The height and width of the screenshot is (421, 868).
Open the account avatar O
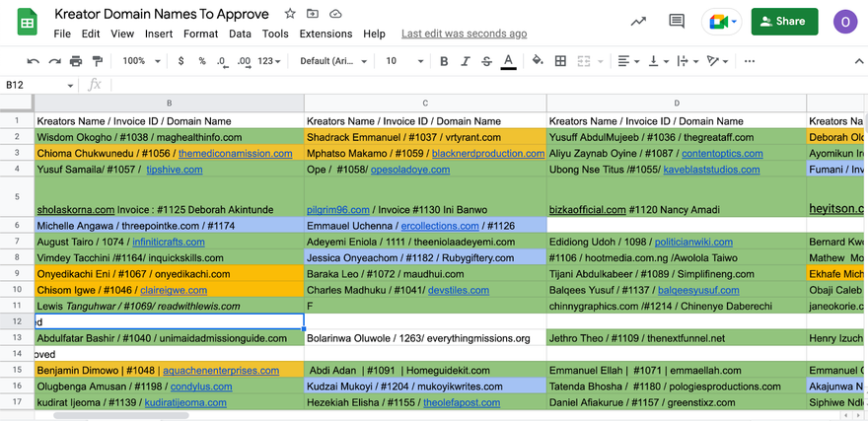845,22
